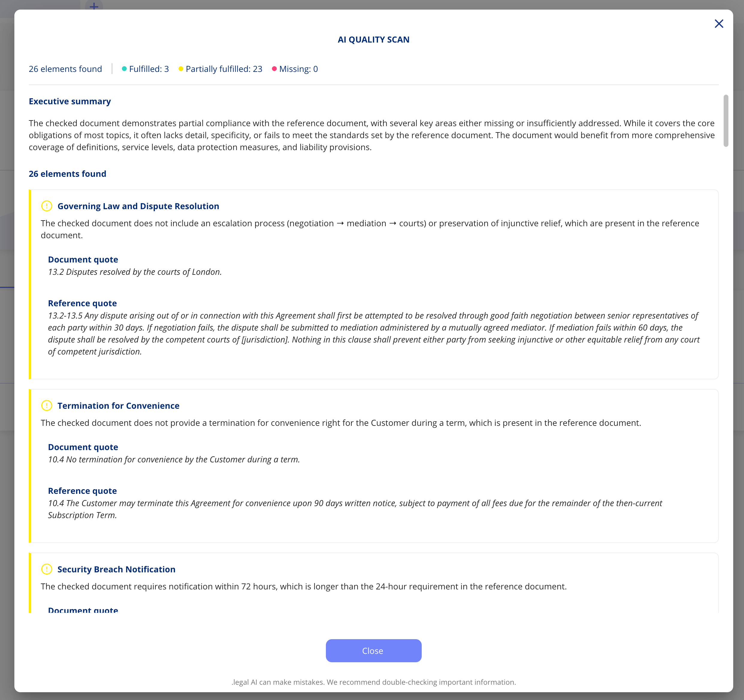744x700 pixels.
Task: Open the Governing Law and Dispute Resolution heading
Action: (x=138, y=206)
